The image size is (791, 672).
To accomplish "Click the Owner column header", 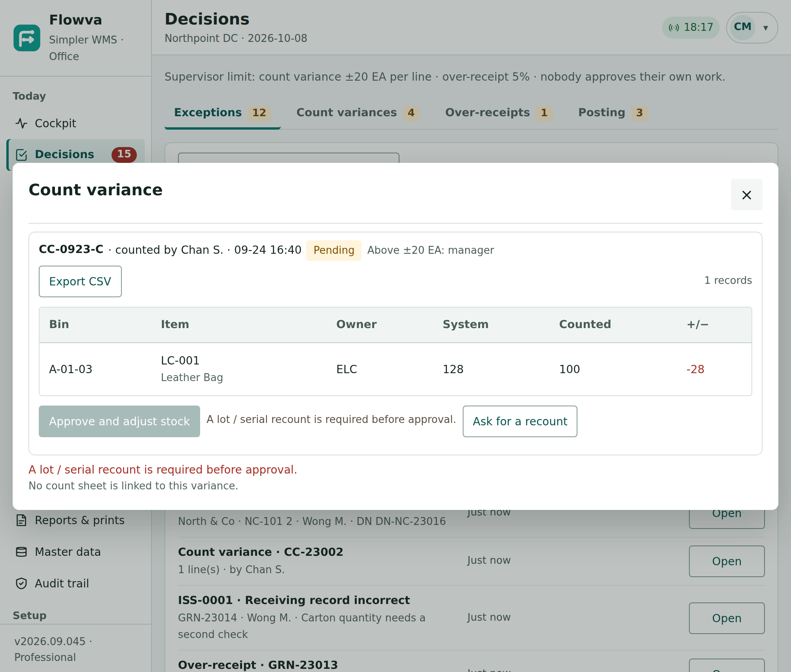I will click(356, 325).
